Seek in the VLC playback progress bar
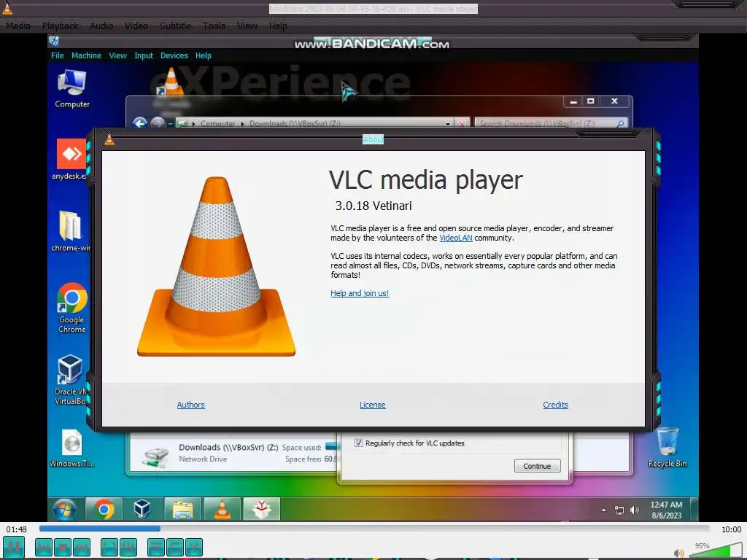This screenshot has height=560, width=747. click(x=374, y=528)
